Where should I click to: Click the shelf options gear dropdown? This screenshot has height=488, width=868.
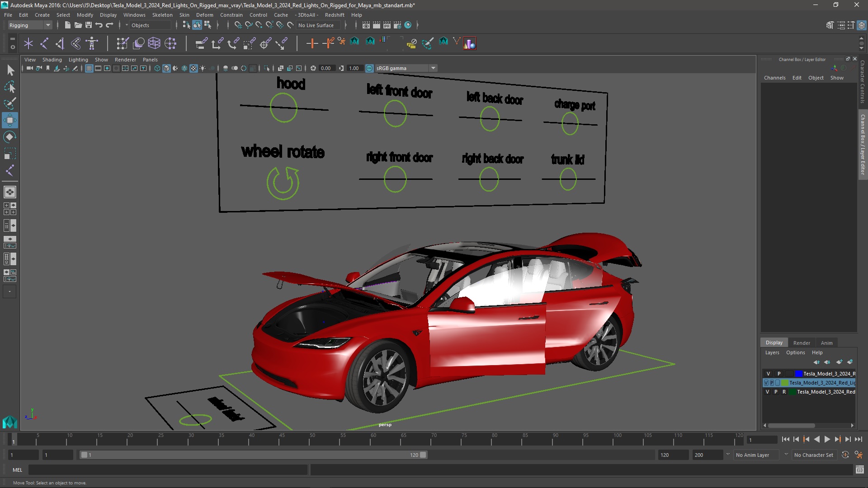[x=12, y=47]
